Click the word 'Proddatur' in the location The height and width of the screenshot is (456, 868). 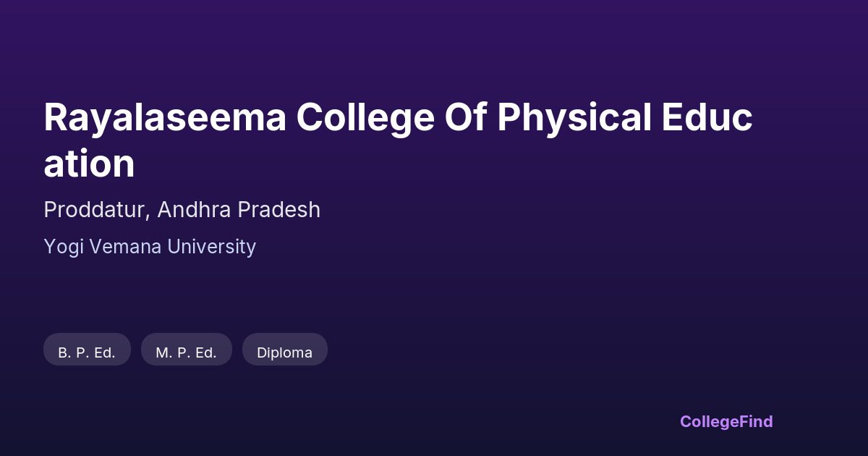pyautogui.click(x=96, y=210)
